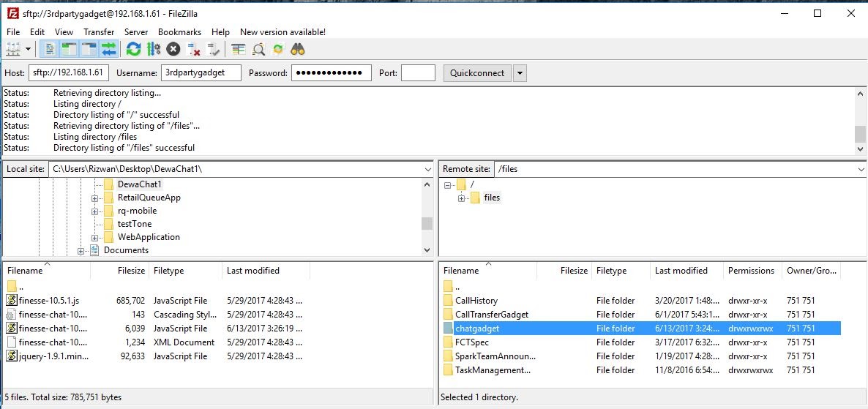The height and width of the screenshot is (409, 868).
Task: Toggle processing of the transfer queue
Action: pyautogui.click(x=153, y=49)
